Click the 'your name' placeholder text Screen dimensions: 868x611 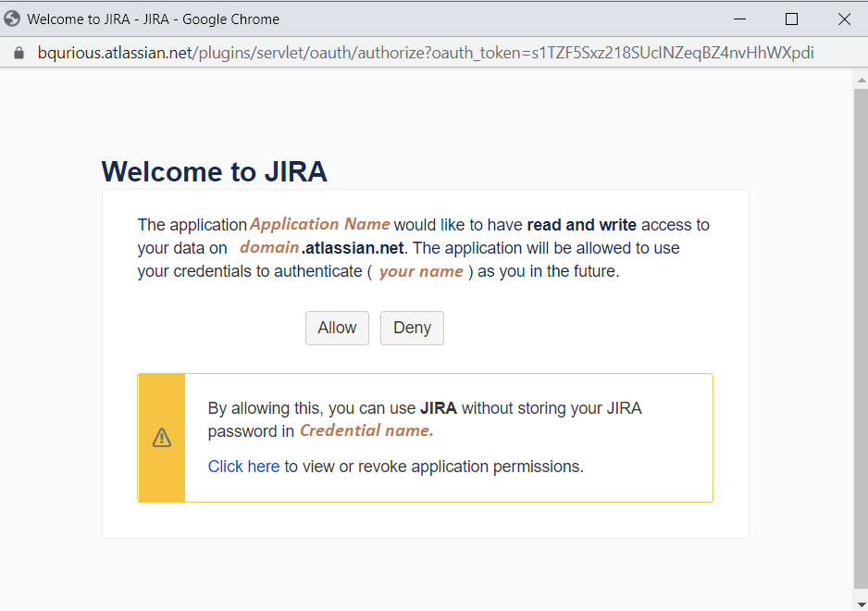pyautogui.click(x=421, y=271)
